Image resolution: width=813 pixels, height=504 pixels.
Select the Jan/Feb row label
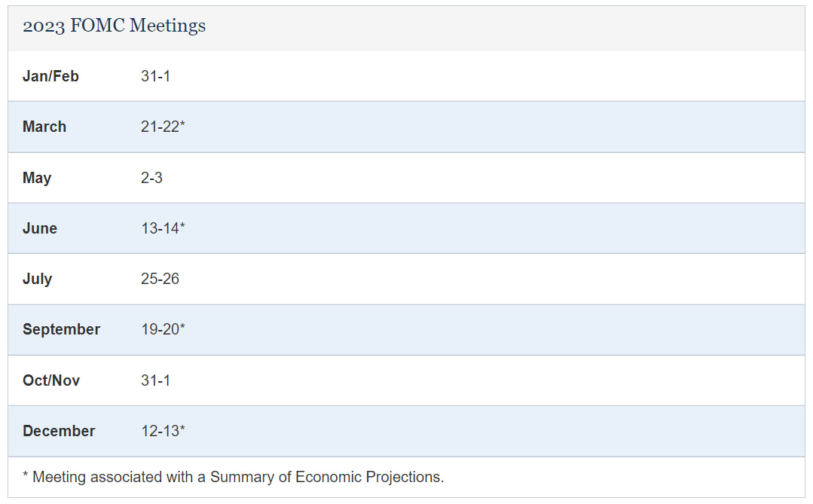pos(50,76)
